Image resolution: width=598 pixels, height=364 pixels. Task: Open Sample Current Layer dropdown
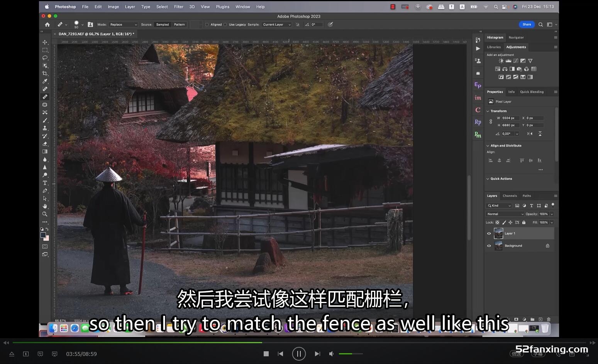pos(277,24)
